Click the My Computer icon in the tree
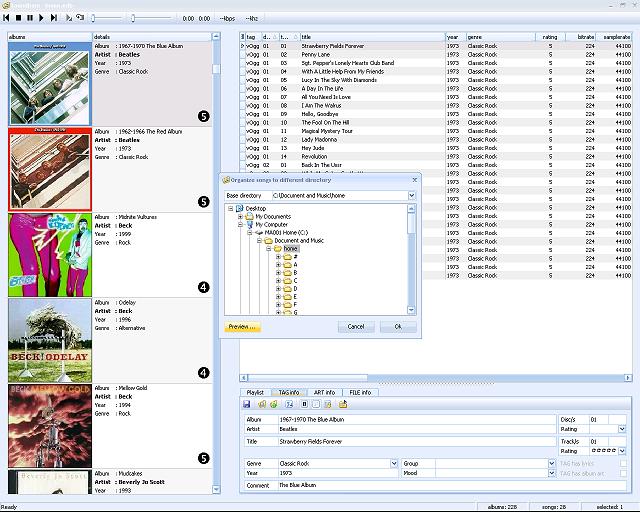 point(250,225)
